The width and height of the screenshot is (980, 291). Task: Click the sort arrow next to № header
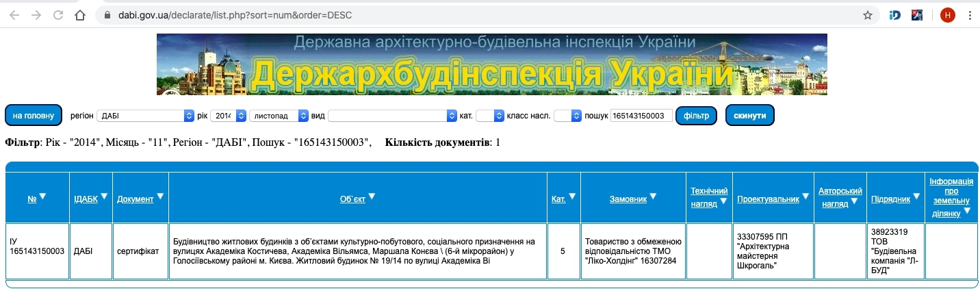(42, 197)
